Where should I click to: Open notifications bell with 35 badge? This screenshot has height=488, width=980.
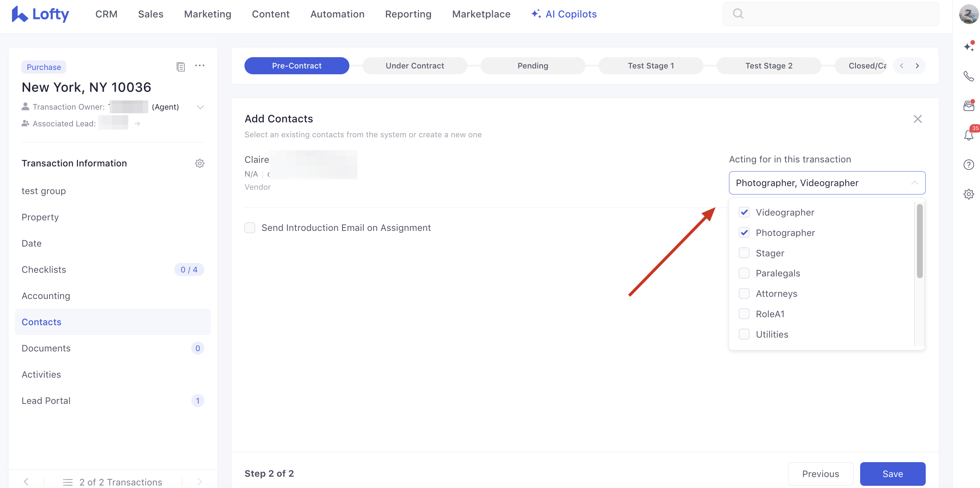click(x=968, y=135)
